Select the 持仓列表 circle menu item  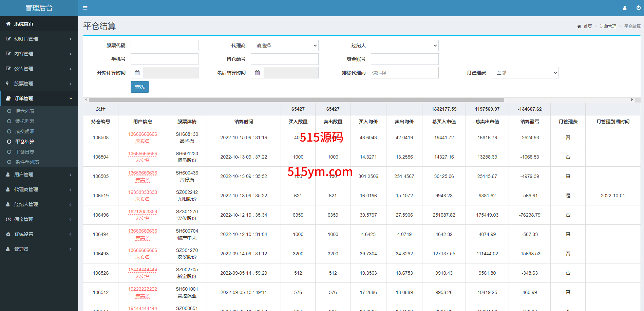[24, 111]
